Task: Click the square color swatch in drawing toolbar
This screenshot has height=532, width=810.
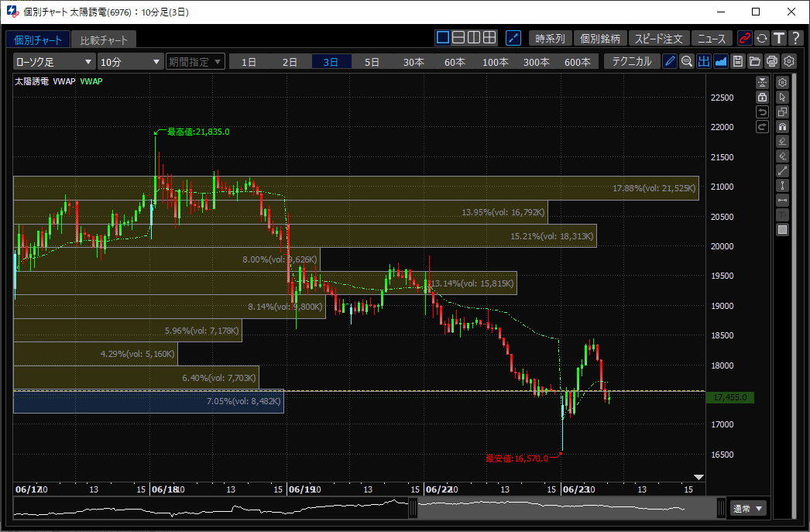Action: point(783,230)
